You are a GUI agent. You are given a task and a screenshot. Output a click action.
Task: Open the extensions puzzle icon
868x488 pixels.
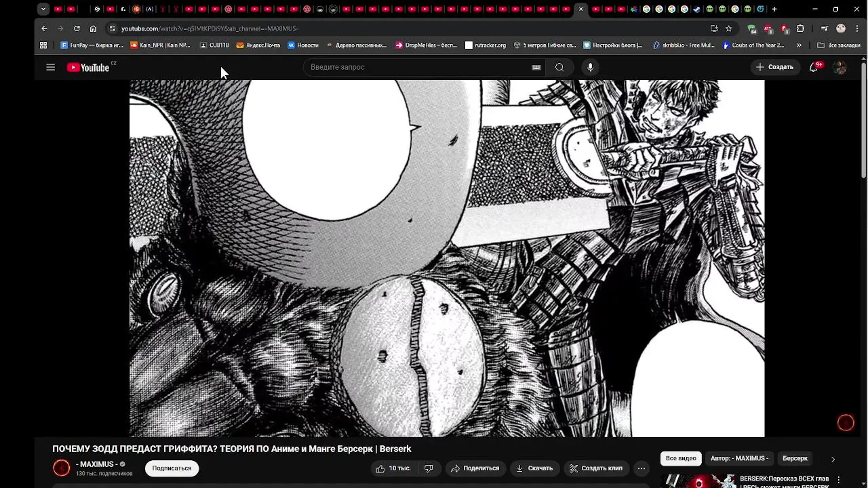[x=800, y=28]
